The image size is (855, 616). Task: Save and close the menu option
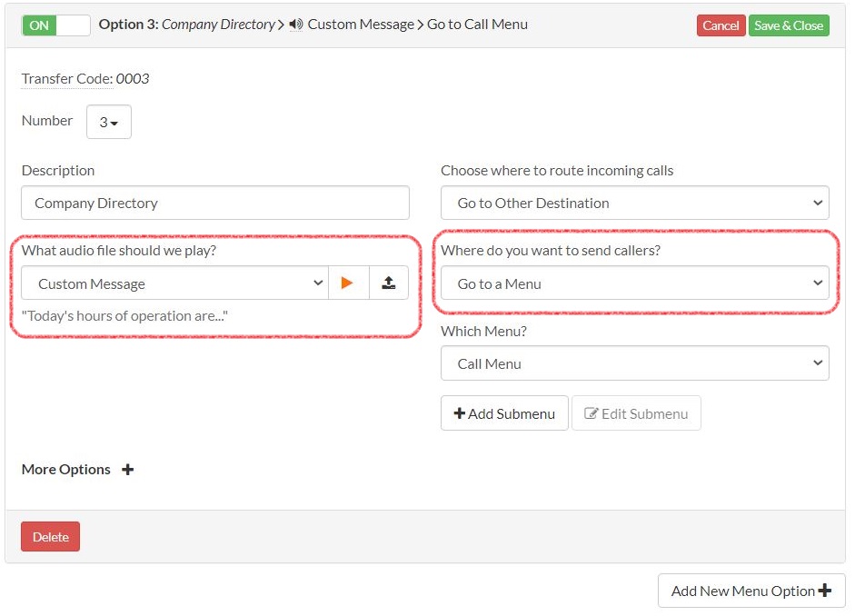(x=789, y=25)
